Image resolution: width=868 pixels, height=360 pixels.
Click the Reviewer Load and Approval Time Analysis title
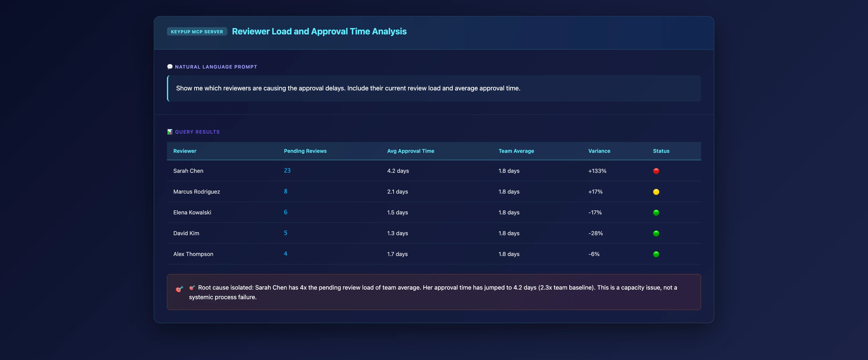319,31
